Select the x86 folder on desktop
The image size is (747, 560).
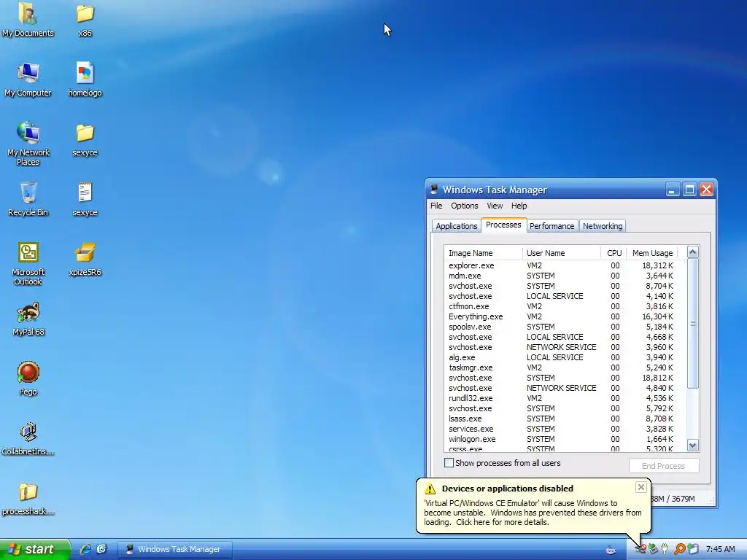pyautogui.click(x=85, y=20)
